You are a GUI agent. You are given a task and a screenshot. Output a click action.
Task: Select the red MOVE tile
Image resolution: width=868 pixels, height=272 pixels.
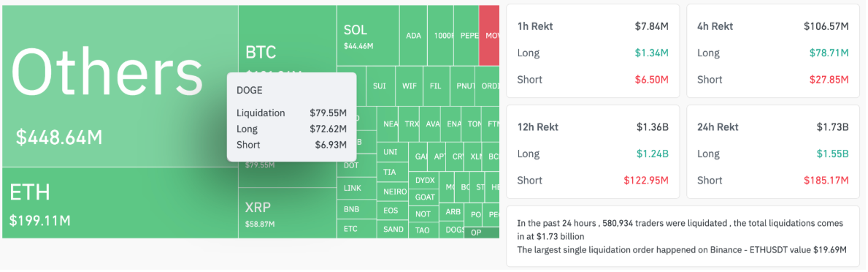[489, 35]
